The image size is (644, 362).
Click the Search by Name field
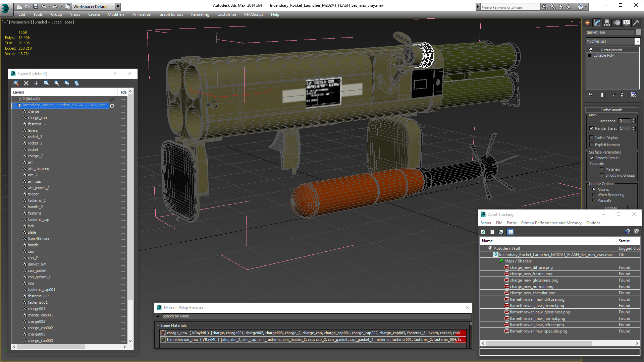click(x=315, y=316)
